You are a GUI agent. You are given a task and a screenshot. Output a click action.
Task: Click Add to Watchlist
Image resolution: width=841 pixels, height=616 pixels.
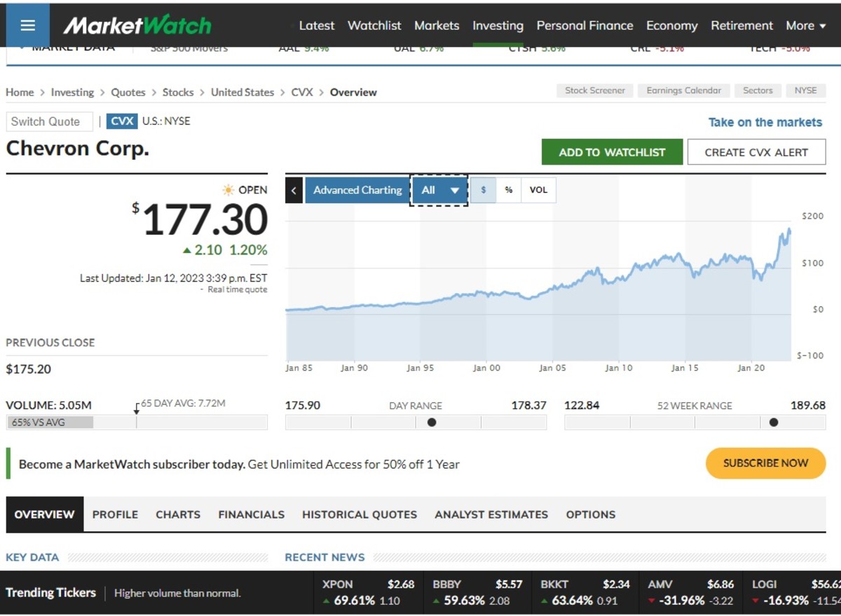point(611,151)
